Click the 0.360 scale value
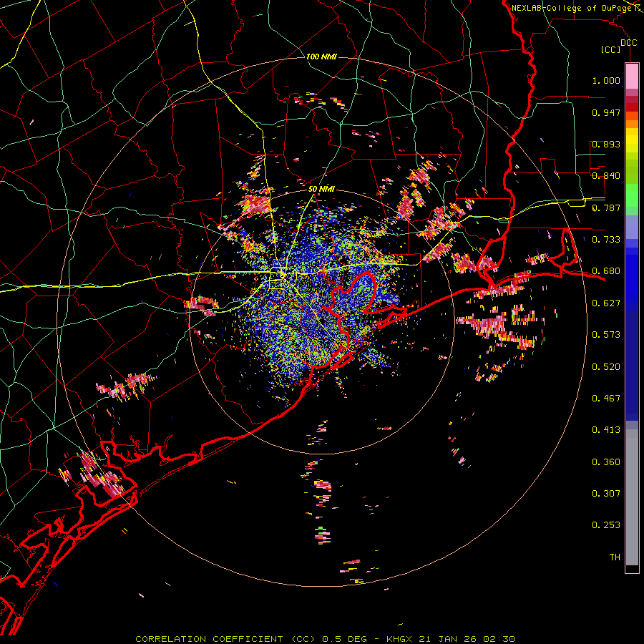 point(606,462)
